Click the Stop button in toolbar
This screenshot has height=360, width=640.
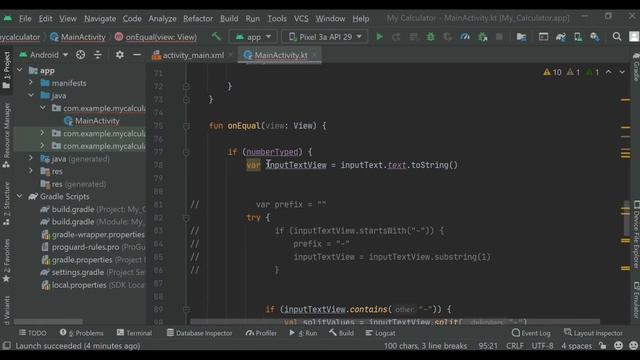(499, 37)
